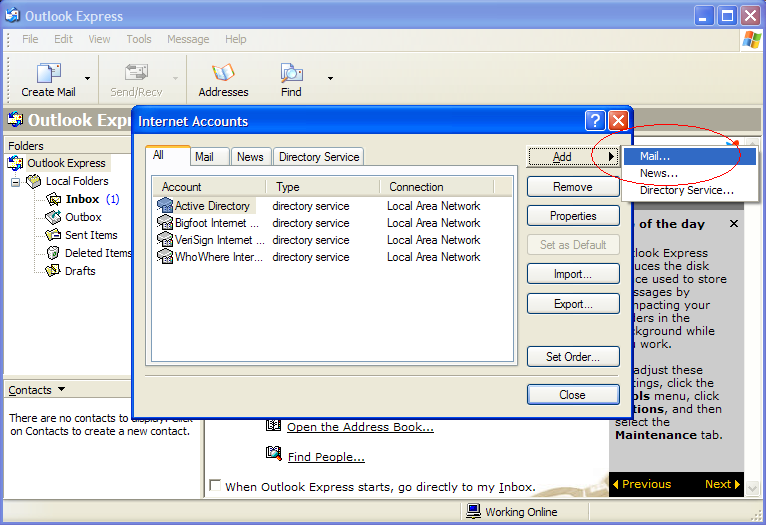Sort by the Type column header
This screenshot has height=525, width=766.
click(x=323, y=187)
